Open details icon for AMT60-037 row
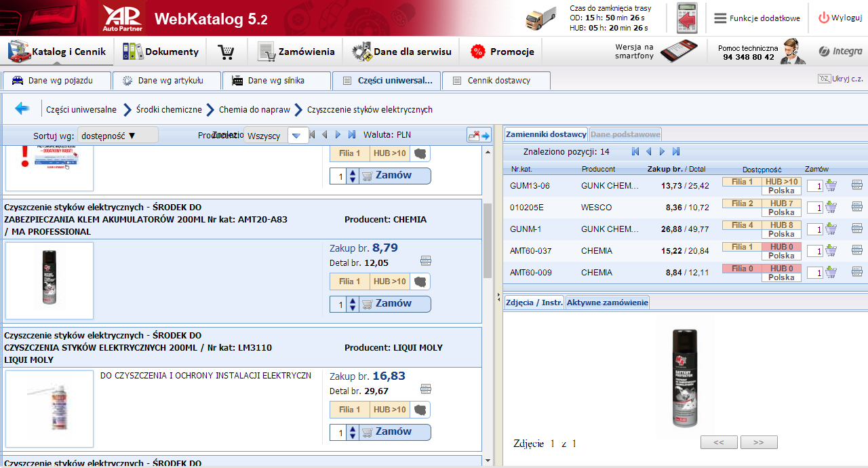The image size is (868, 468). coord(856,250)
